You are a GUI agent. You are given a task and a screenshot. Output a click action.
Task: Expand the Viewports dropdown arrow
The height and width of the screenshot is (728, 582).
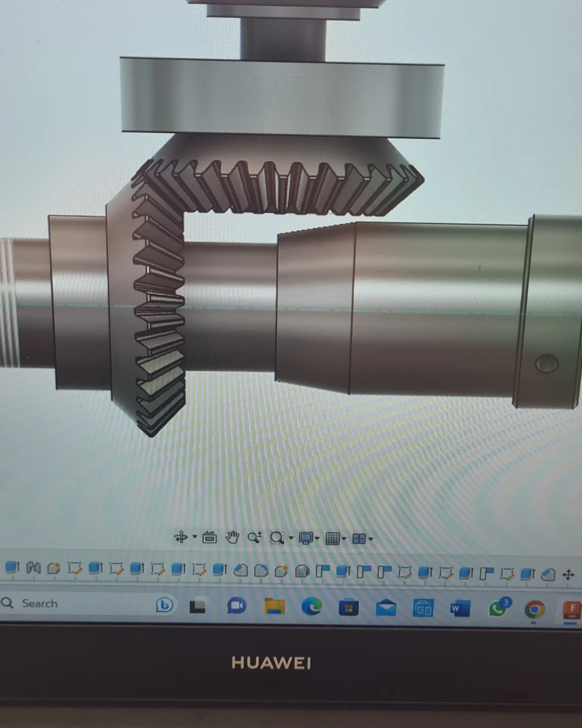coord(371,539)
